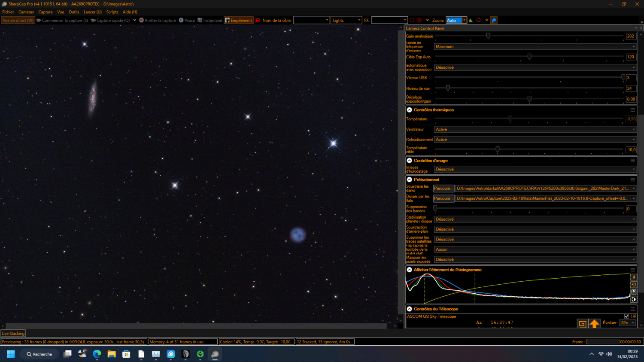Click the telescope move up arrow
The height and width of the screenshot is (362, 644).
[x=594, y=324]
